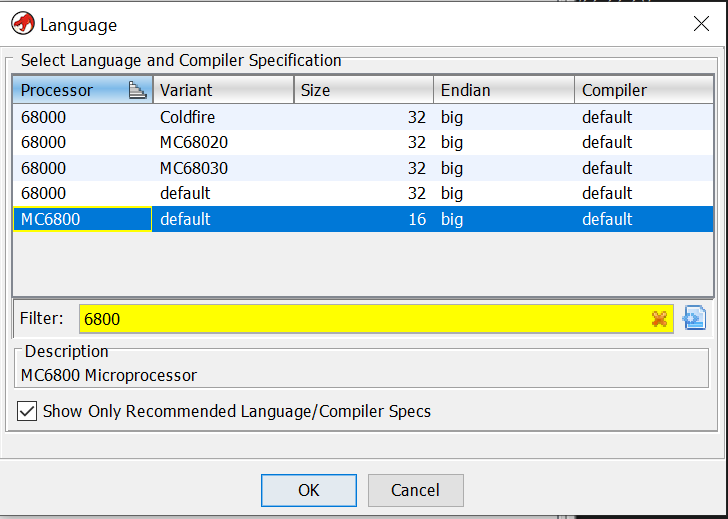728x519 pixels.
Task: Select the 68000 MC68020 language row
Action: coord(360,143)
